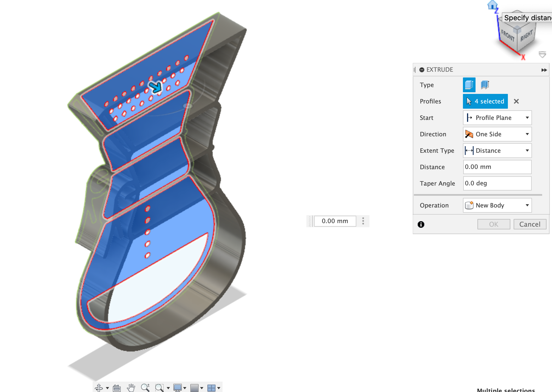
Task: Open Grid and Snaps settings icon
Action: pos(194,388)
